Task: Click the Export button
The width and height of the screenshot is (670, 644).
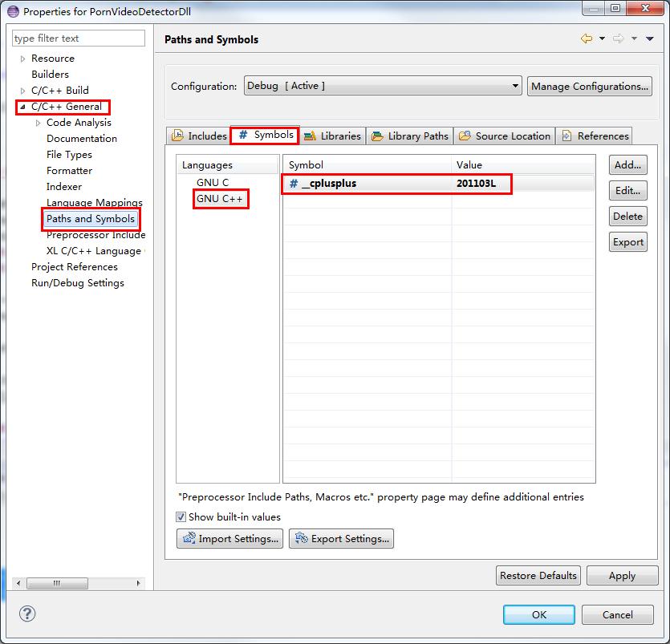Action: tap(627, 242)
